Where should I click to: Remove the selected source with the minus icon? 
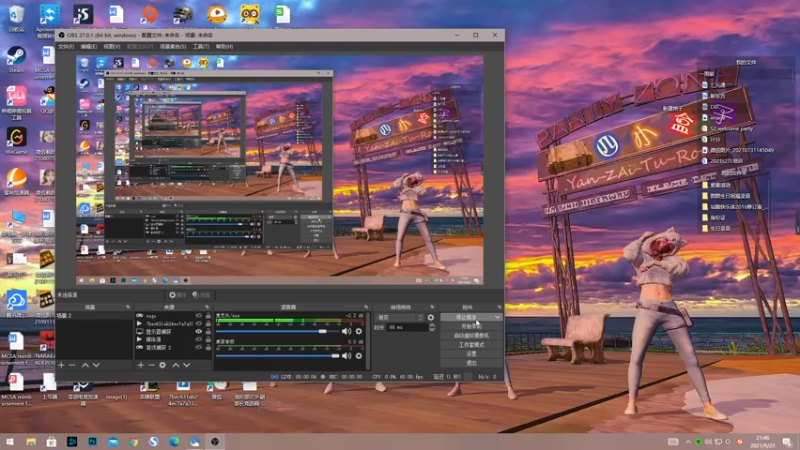[x=152, y=365]
